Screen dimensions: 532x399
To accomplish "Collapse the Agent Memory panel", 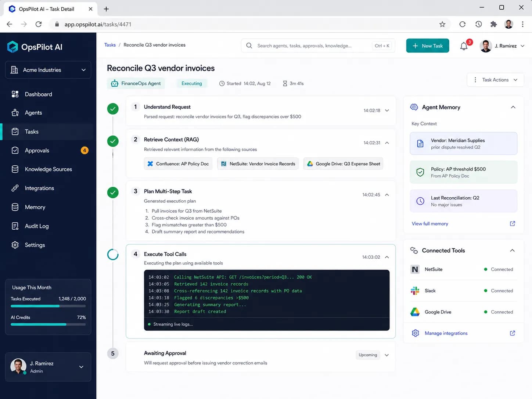I will pyautogui.click(x=513, y=107).
